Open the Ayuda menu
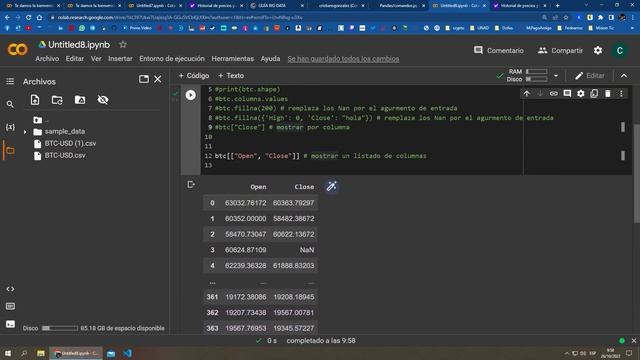The image size is (640, 360). [x=270, y=59]
